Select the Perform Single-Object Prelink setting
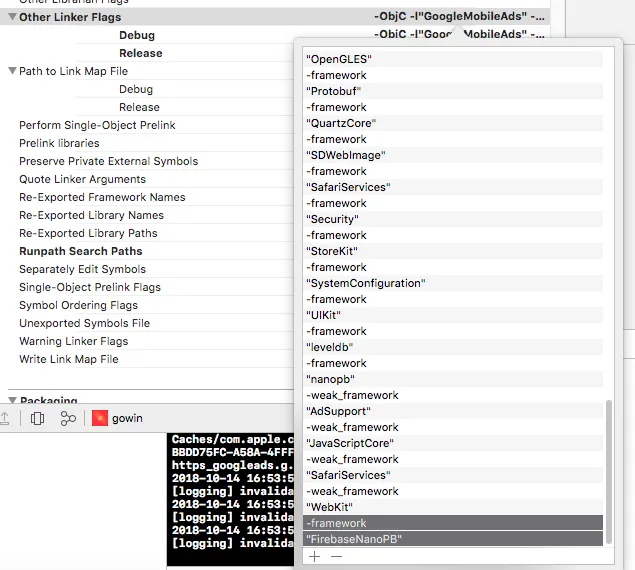This screenshot has width=635, height=570. [97, 125]
